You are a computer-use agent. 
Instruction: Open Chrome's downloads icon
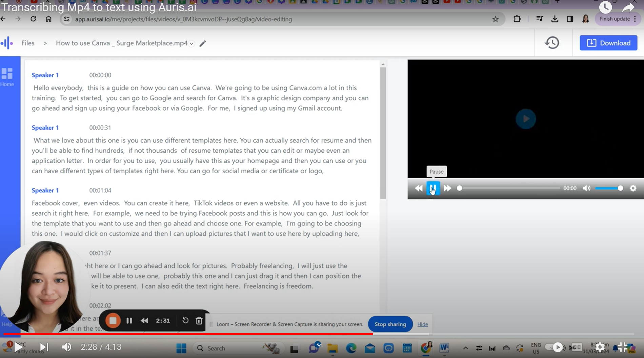pos(555,19)
